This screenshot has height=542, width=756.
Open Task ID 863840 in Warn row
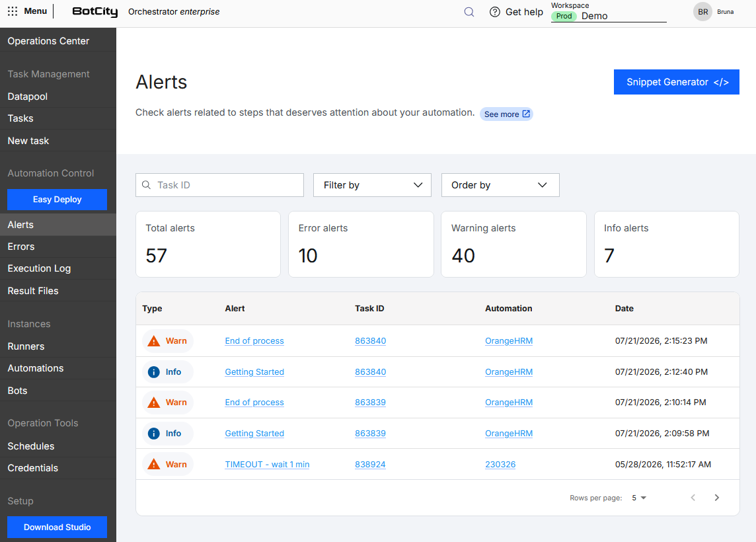[370, 341]
